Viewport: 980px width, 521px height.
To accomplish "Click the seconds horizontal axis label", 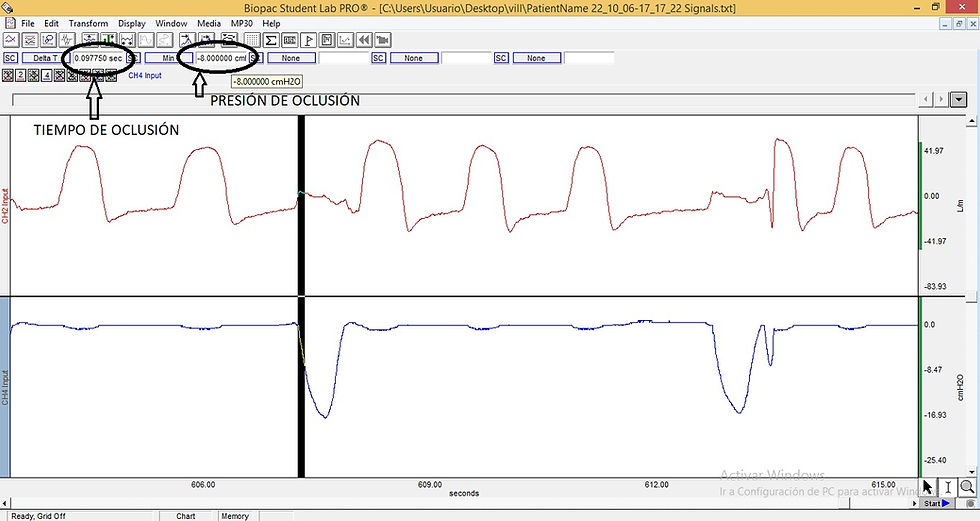I will [464, 493].
